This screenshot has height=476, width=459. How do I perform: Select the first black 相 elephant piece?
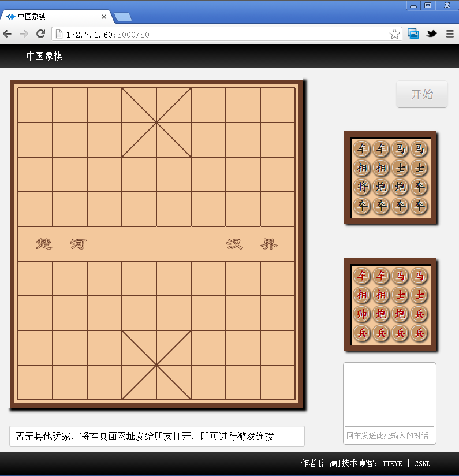click(x=362, y=168)
